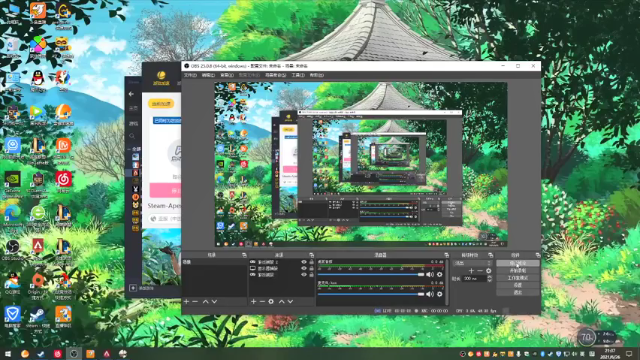The width and height of the screenshot is (640, 360).
Task: Open source properties gear in sources panel
Action: [271, 302]
